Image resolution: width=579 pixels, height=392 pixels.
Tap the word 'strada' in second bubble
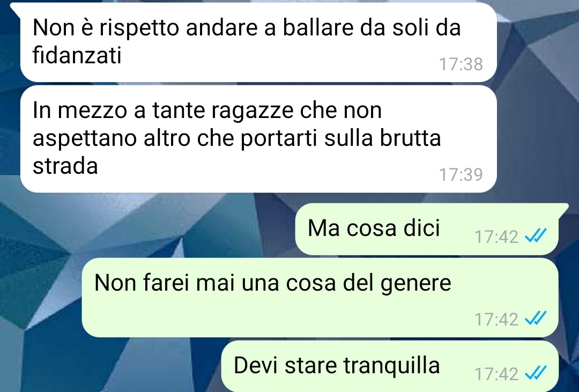click(65, 166)
